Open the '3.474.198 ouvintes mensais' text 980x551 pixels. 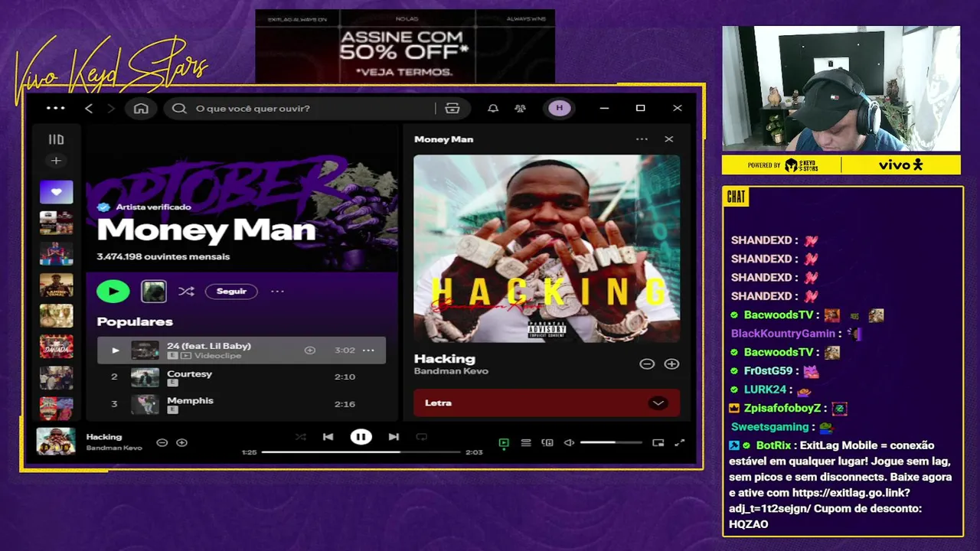click(163, 256)
